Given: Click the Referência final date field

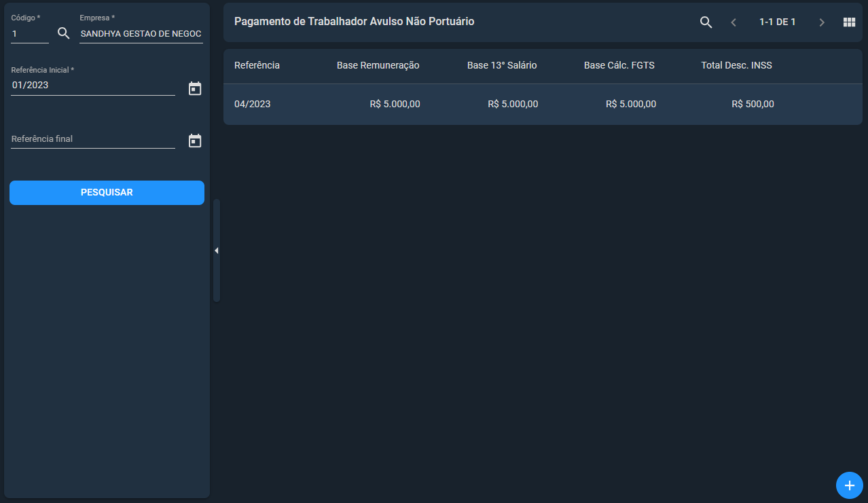Looking at the screenshot, I should click(x=93, y=139).
